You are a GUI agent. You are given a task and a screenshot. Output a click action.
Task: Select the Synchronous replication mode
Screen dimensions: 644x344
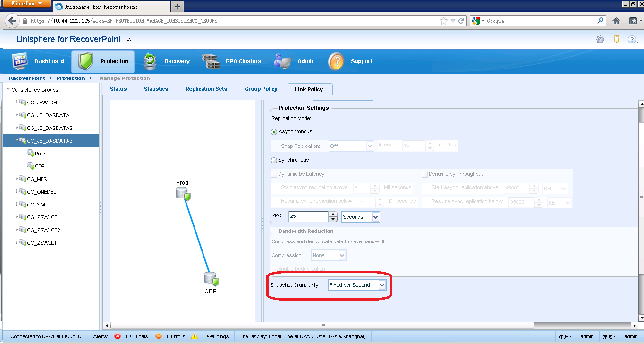click(274, 160)
